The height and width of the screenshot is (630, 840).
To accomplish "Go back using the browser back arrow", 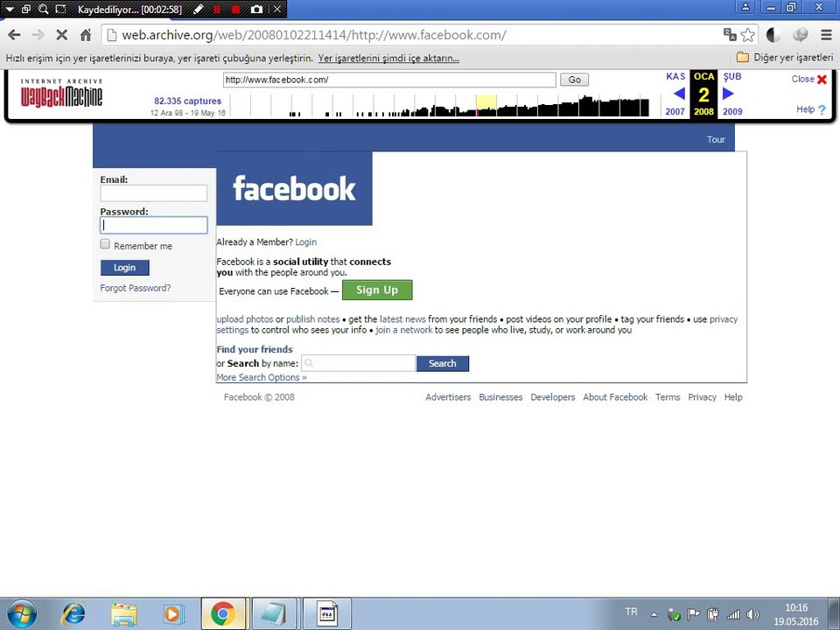I will click(x=15, y=35).
